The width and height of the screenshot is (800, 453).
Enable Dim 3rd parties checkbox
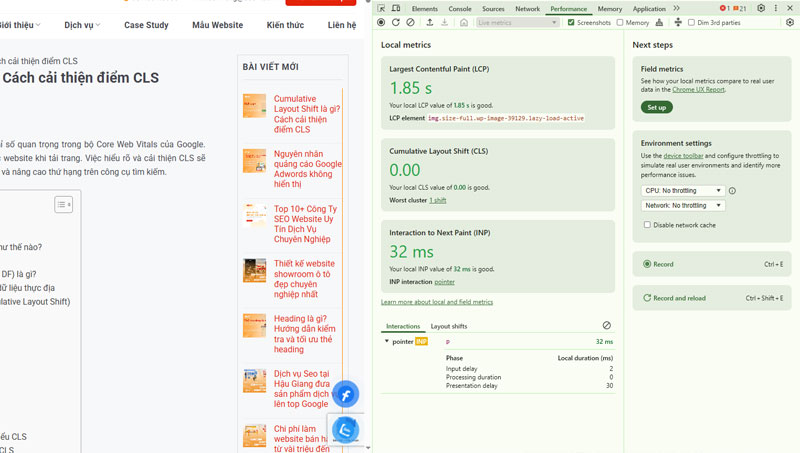tap(691, 22)
